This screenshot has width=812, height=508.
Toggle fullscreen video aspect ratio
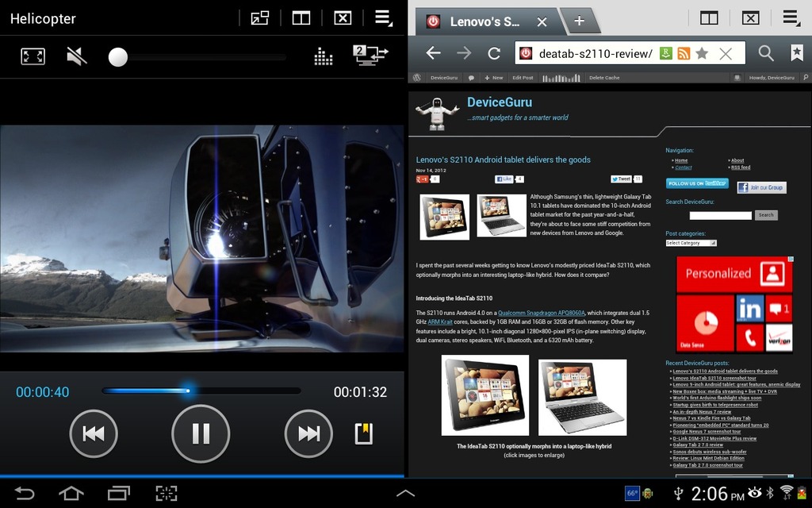point(33,56)
